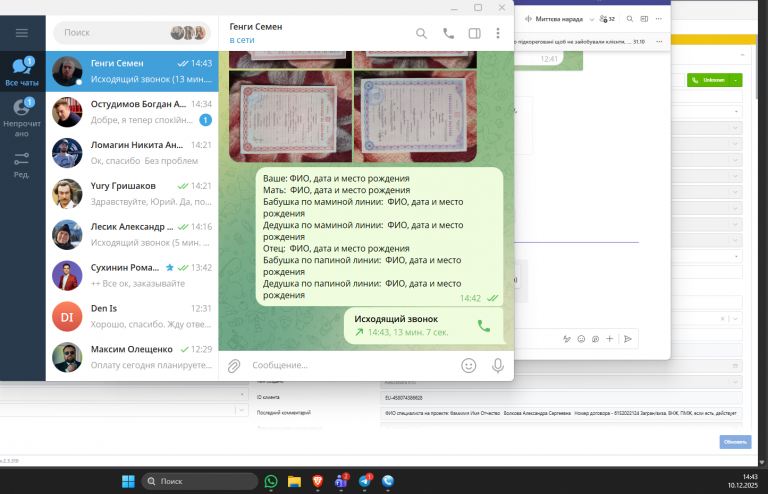Send the Teams message with the arrow icon

pyautogui.click(x=628, y=339)
